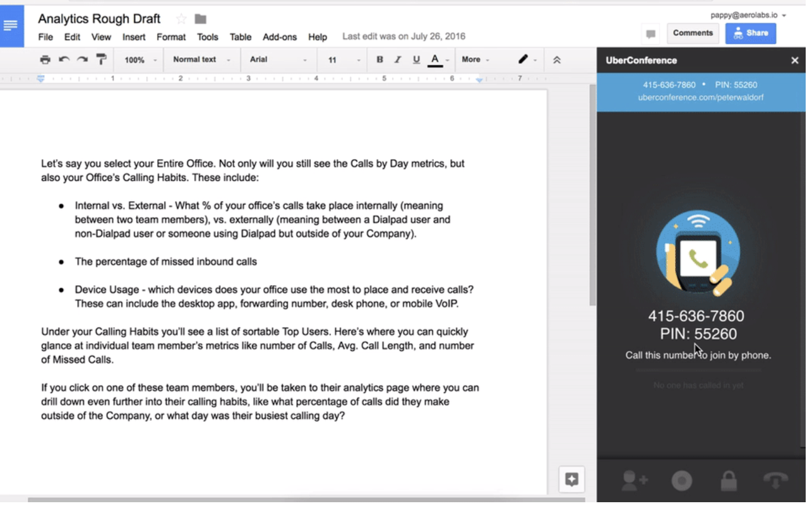
Task: Open the Explore button in document corner
Action: (x=571, y=480)
